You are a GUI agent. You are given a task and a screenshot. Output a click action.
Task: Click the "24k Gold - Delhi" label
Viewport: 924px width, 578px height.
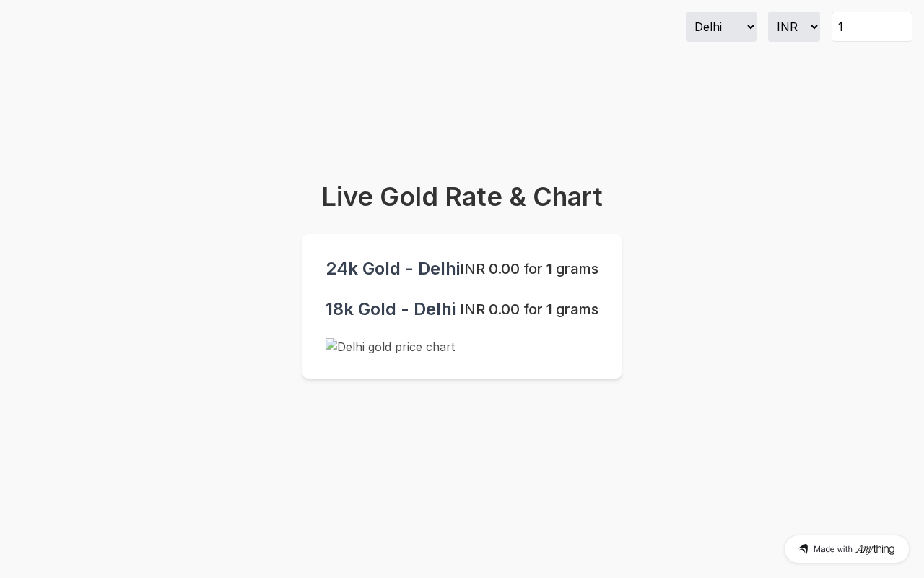pos(392,269)
